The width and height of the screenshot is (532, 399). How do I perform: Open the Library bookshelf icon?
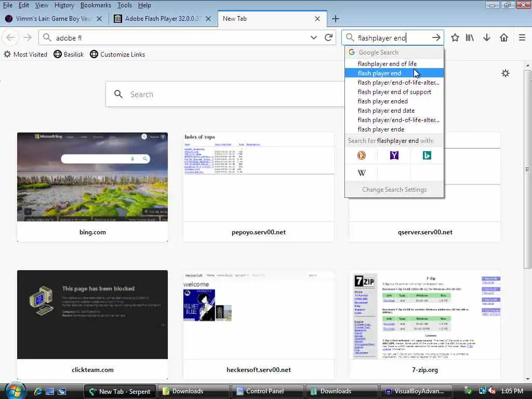pos(470,37)
